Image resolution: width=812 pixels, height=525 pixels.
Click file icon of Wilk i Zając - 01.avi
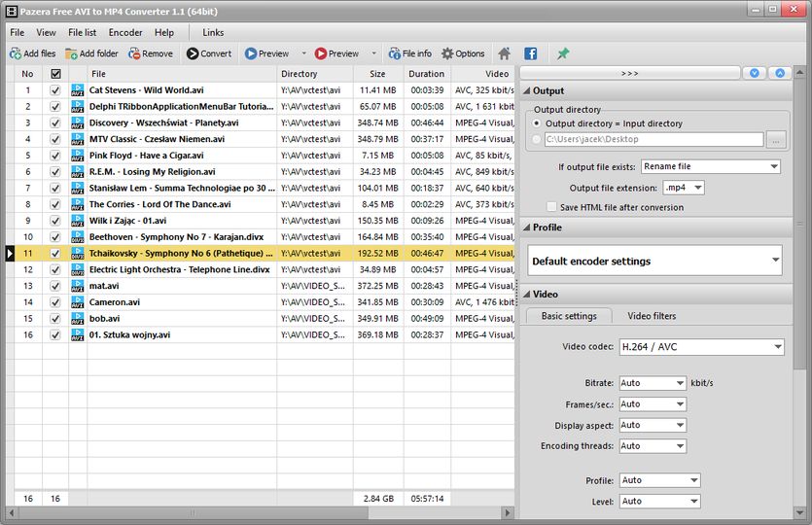pos(77,221)
